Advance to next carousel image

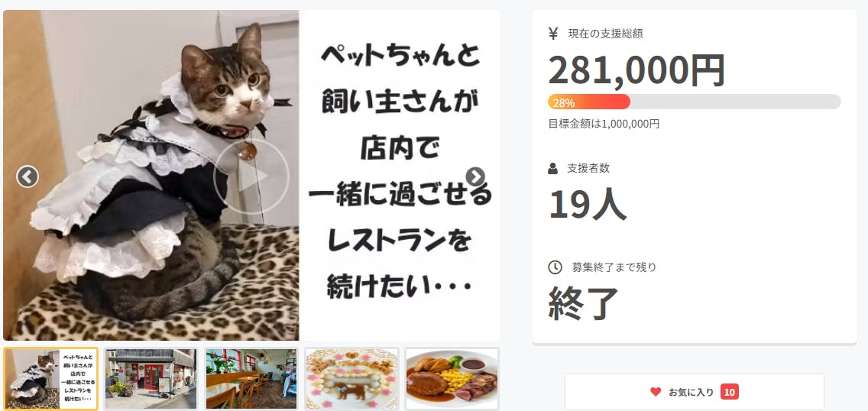[x=475, y=176]
